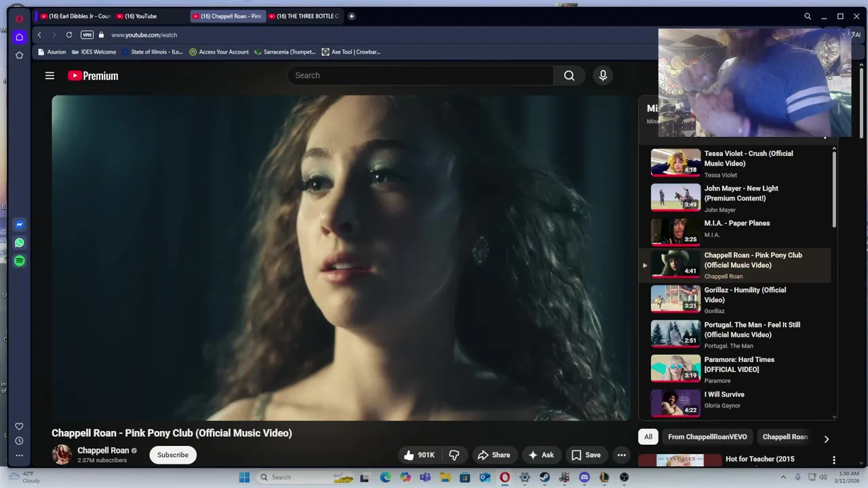
Task: Save the video to a playlist
Action: [586, 455]
